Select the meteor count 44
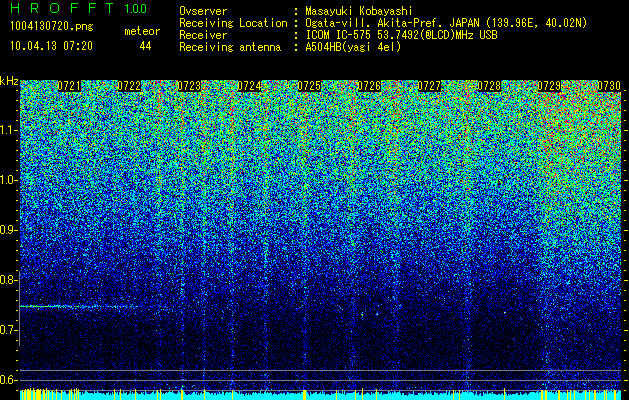Image resolution: width=629 pixels, height=400 pixels. click(145, 46)
